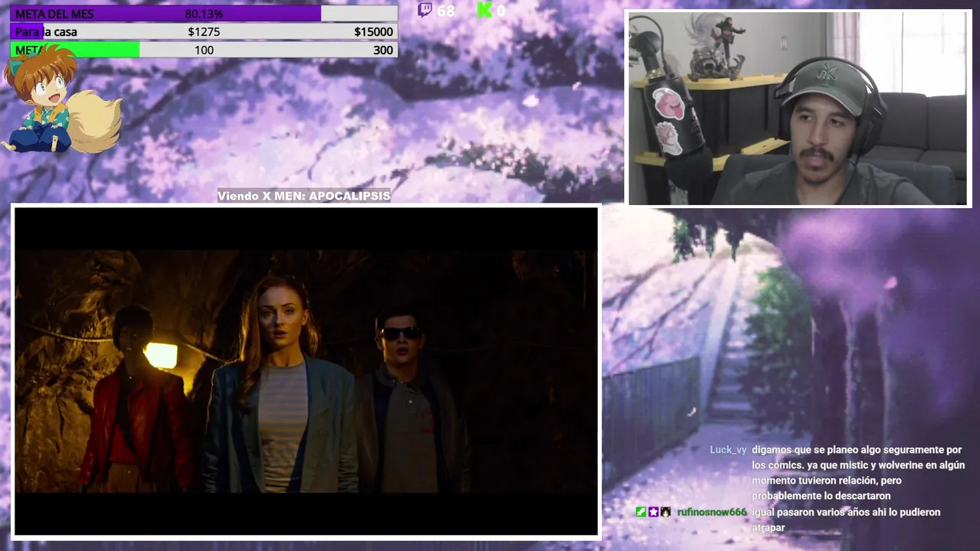
Task: Click the $1275 current amount
Action: tap(204, 31)
